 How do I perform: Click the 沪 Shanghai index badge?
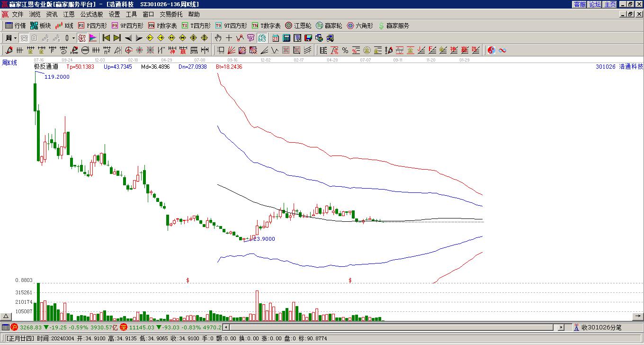pos(14,327)
